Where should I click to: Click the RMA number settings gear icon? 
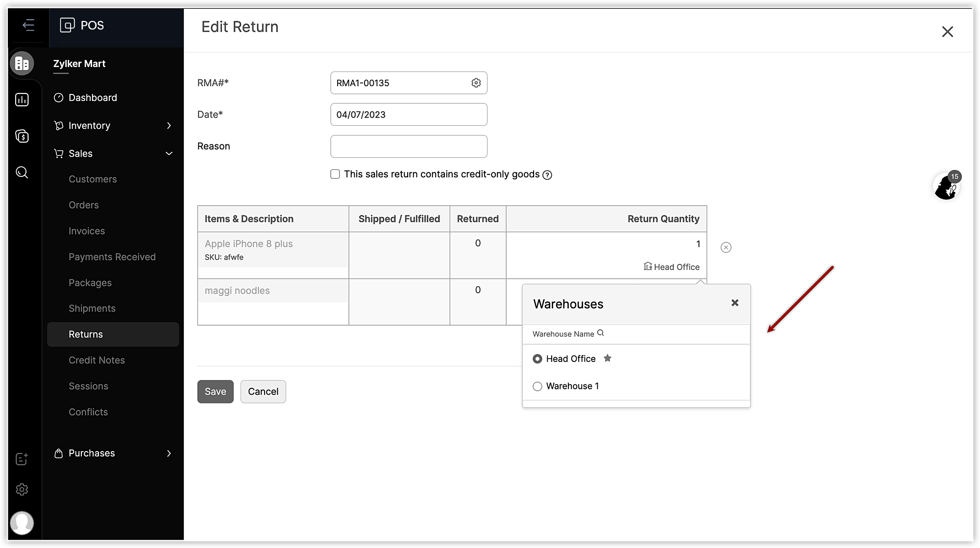click(476, 83)
